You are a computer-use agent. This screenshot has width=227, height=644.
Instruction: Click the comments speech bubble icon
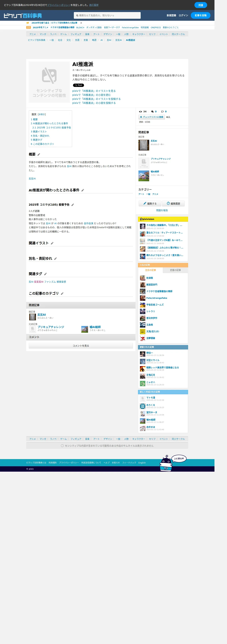click(152, 112)
